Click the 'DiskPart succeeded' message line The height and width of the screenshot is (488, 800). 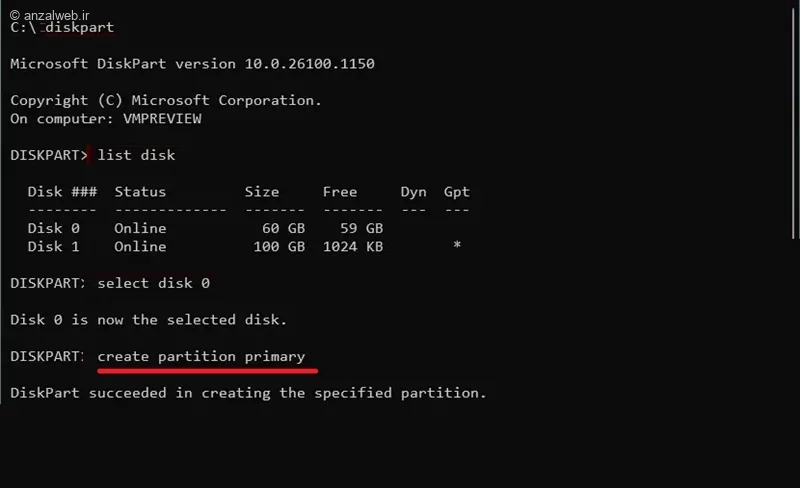click(248, 393)
